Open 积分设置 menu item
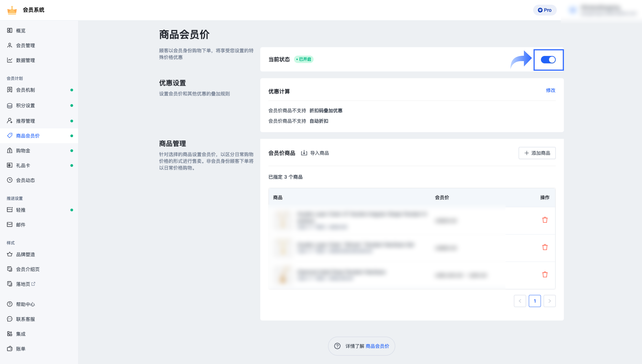 coord(39,106)
